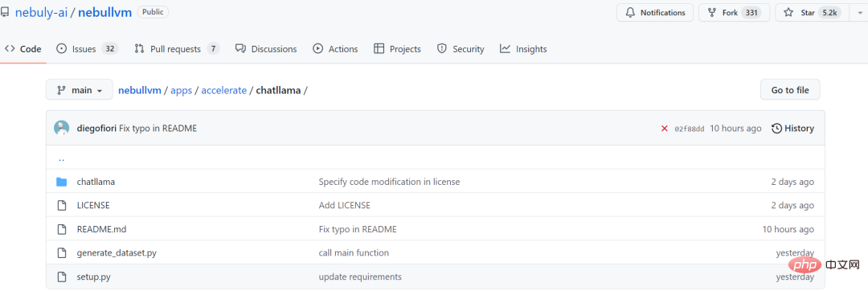Open the Issues tab
This screenshot has height=291, width=868.
coord(88,49)
